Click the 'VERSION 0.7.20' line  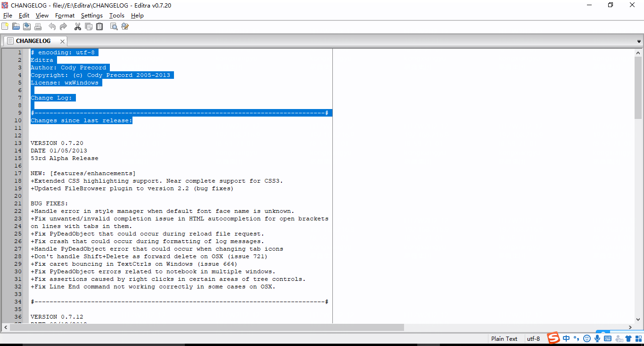57,143
